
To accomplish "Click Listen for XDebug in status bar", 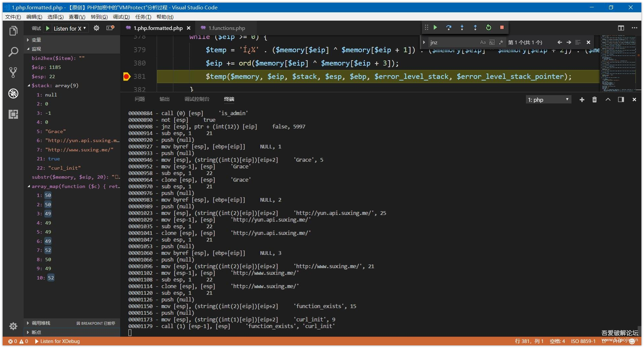I will click(57, 341).
